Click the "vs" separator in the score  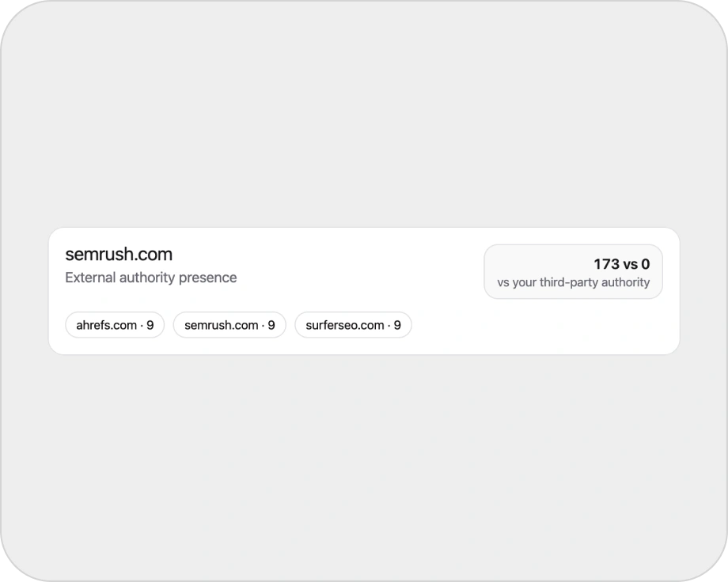pyautogui.click(x=629, y=263)
